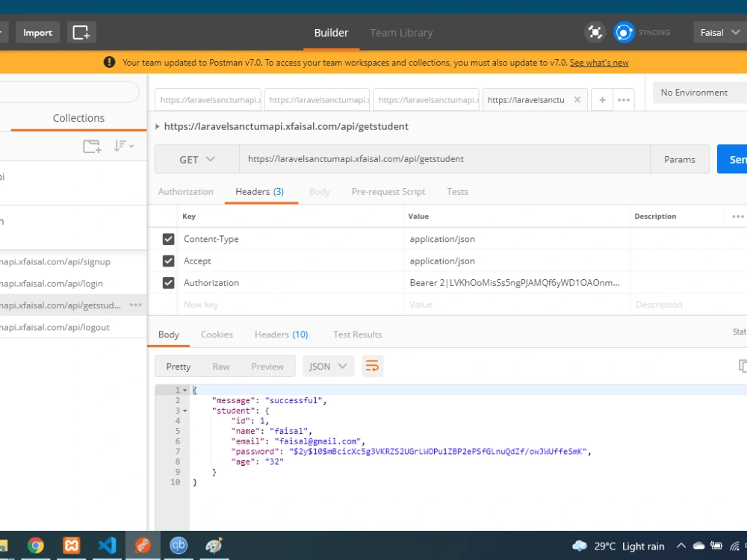The width and height of the screenshot is (747, 560).
Task: Open Paint from the taskbar
Action: pos(214,545)
